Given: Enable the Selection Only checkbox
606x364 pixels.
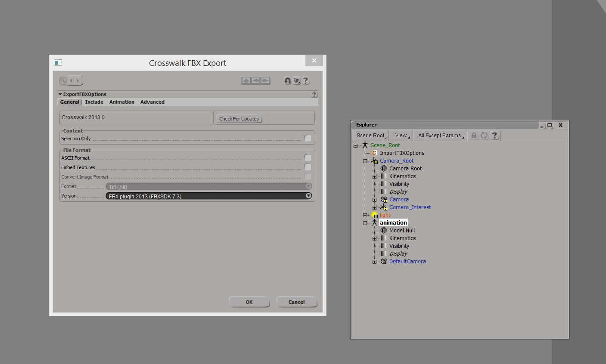Looking at the screenshot, I should [x=308, y=139].
